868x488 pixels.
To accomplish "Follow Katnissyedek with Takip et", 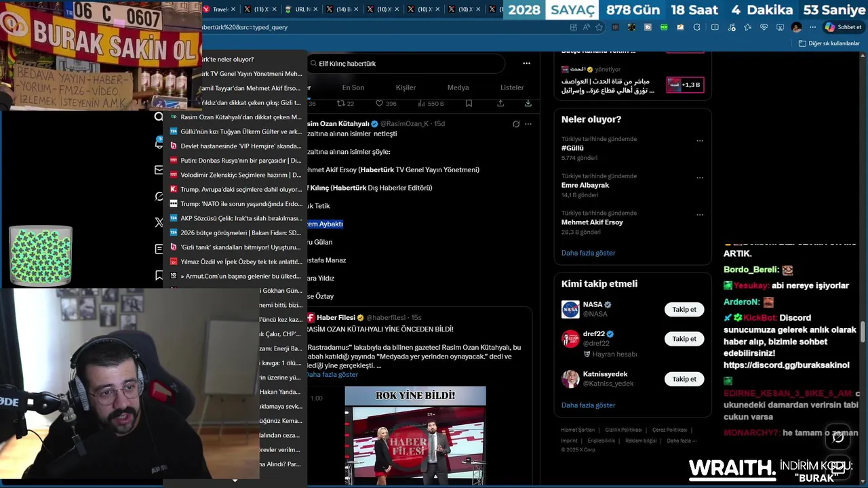I will (x=684, y=379).
